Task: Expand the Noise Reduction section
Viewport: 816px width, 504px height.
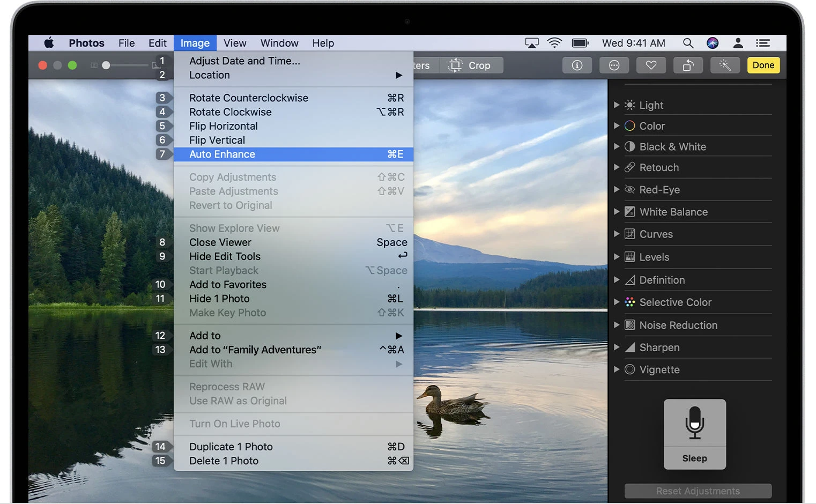Action: click(617, 325)
